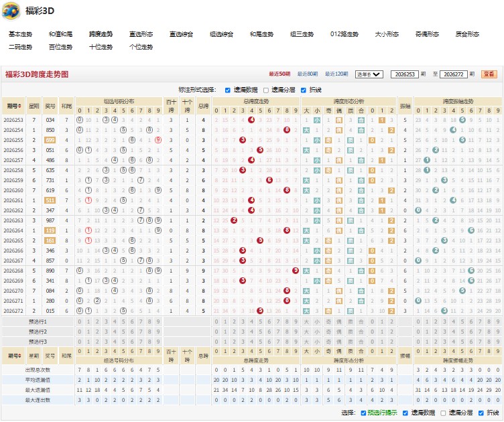Show the 最近80期 results
The width and height of the screenshot is (504, 422).
point(307,74)
